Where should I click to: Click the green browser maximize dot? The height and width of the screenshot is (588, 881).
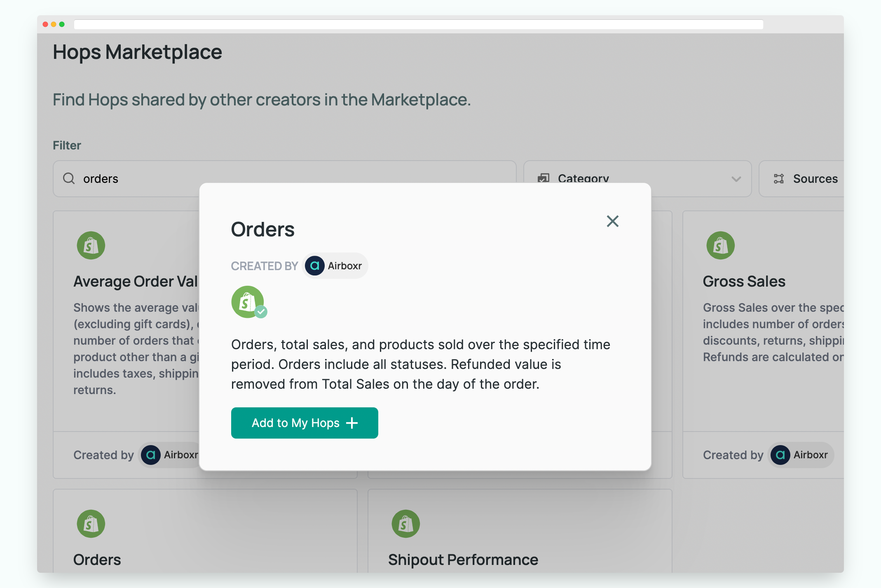(x=62, y=24)
